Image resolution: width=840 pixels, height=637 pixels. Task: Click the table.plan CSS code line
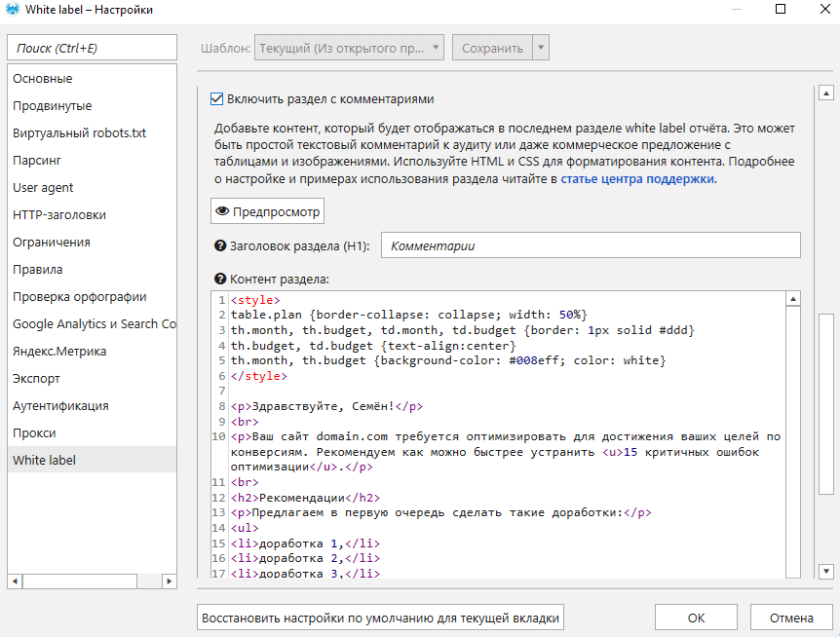click(408, 315)
